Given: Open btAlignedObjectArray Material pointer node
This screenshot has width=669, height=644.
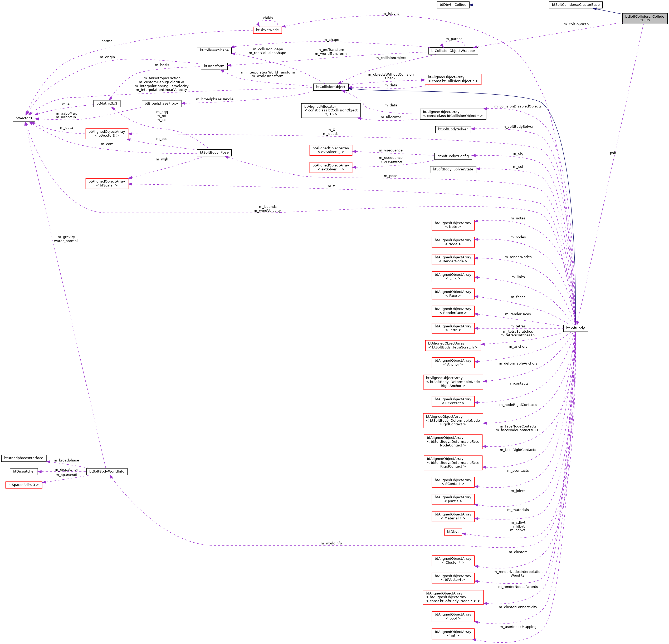Looking at the screenshot, I should pyautogui.click(x=453, y=516).
